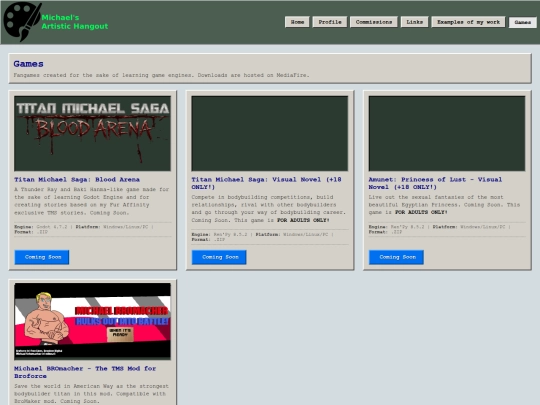
Task: Open Amunet: Princess of Lust title link
Action: click(x=435, y=183)
